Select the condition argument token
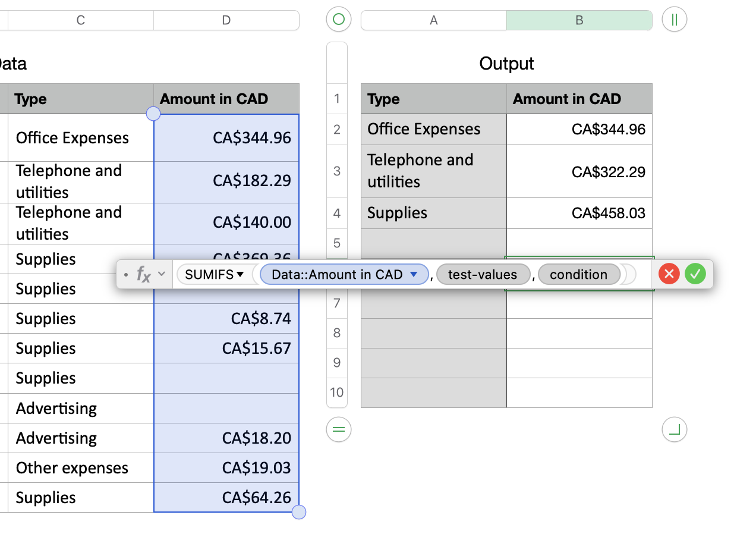The width and height of the screenshot is (756, 540). point(578,274)
